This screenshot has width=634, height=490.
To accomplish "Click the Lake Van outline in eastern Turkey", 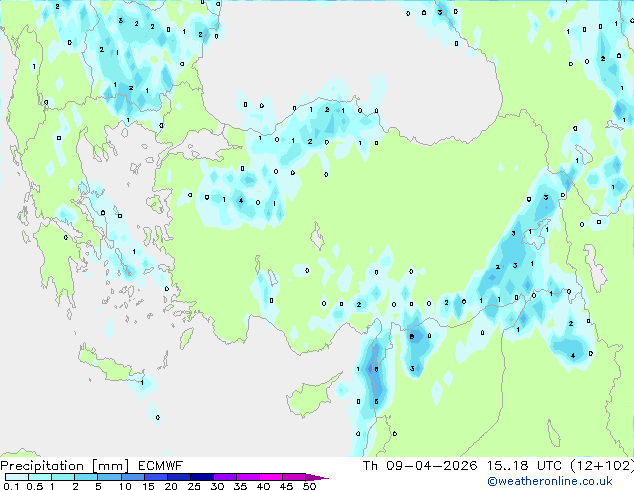I will [x=536, y=235].
